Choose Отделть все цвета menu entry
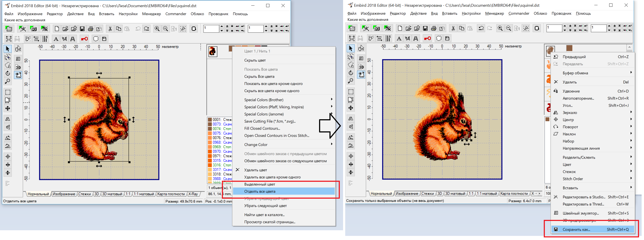 point(260,191)
